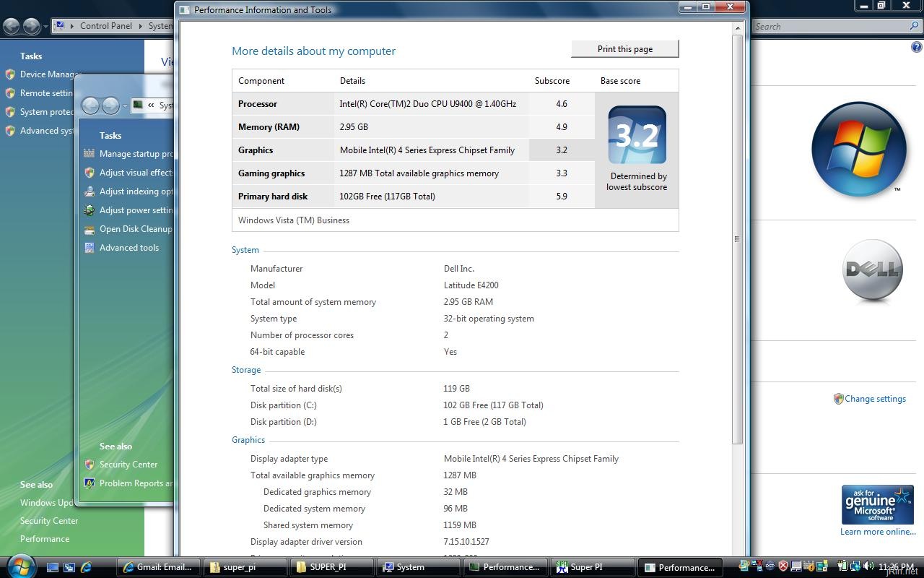Screen dimensions: 924x578
Task: Click the Adjust indexing options icon
Action: coord(90,191)
